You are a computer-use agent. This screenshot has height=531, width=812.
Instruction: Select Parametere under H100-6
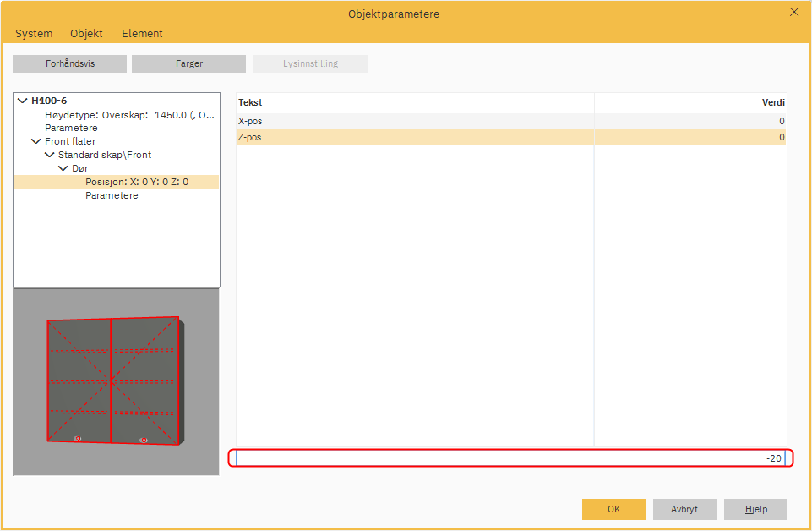click(x=71, y=128)
